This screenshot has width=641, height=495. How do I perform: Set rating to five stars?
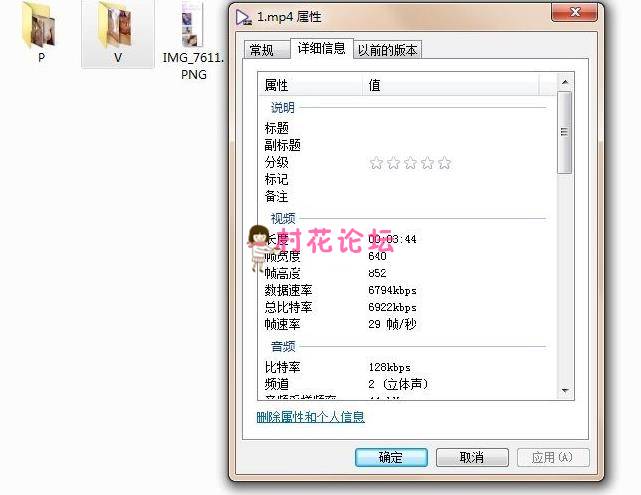[x=444, y=163]
